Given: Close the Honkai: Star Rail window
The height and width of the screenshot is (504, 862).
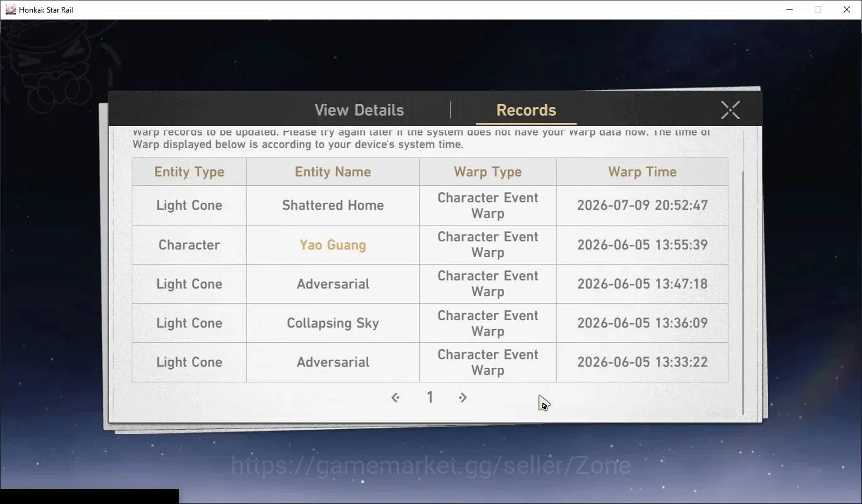Looking at the screenshot, I should [847, 9].
